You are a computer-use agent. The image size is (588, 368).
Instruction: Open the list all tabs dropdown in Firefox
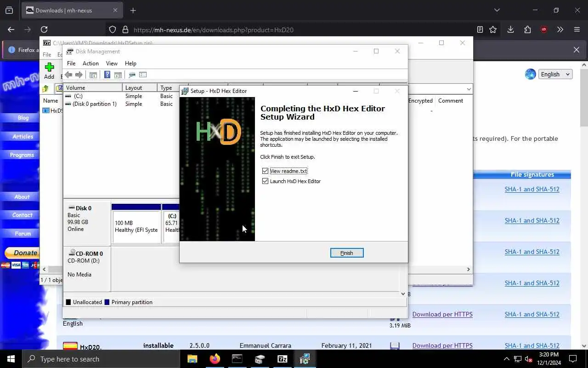point(497,10)
